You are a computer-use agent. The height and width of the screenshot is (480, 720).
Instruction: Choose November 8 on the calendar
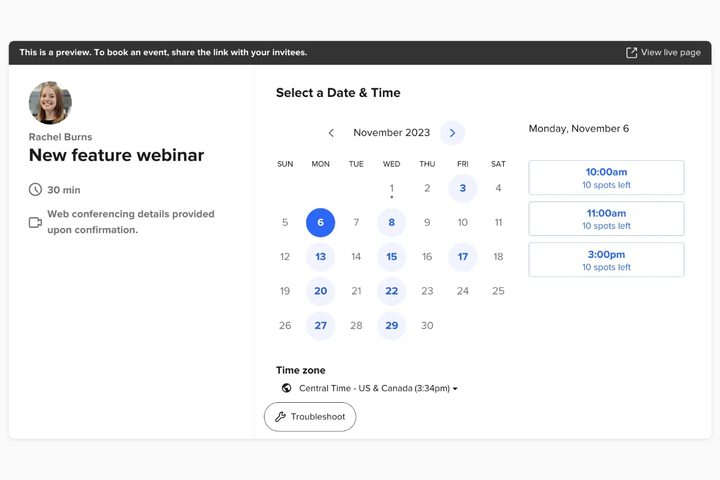point(392,222)
